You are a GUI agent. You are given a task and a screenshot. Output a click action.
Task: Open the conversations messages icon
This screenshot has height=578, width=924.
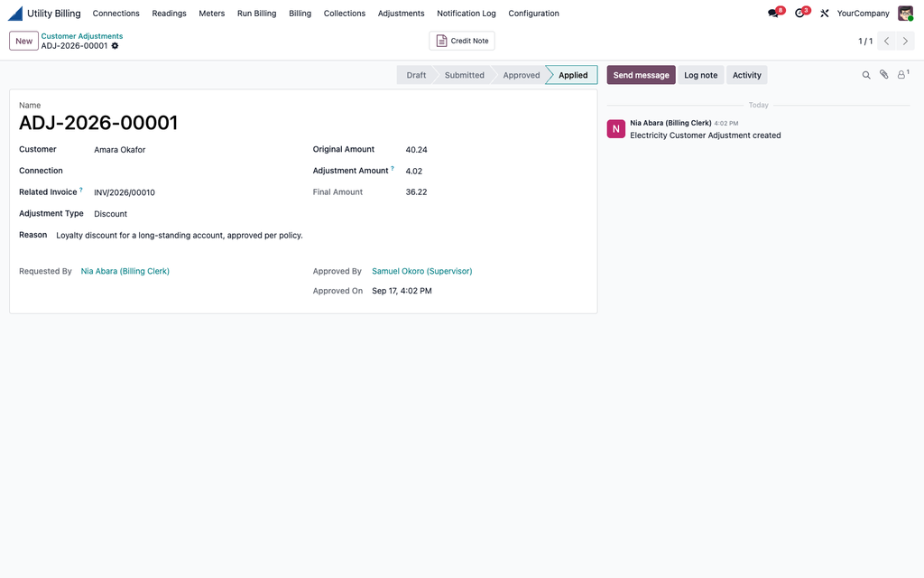click(x=773, y=13)
